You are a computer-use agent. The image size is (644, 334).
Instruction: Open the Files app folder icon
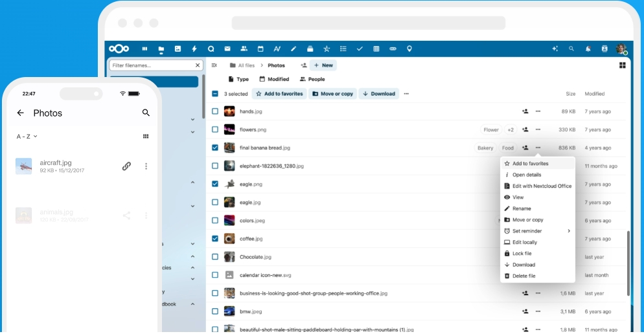[x=161, y=49]
